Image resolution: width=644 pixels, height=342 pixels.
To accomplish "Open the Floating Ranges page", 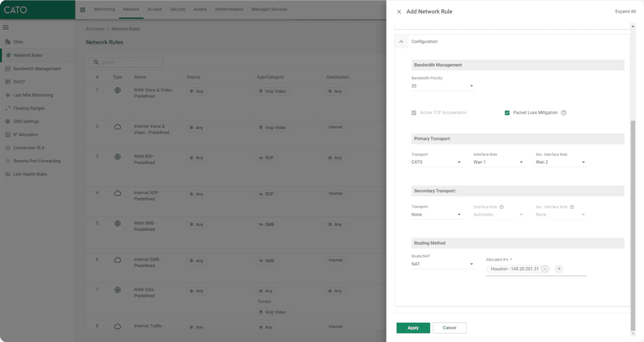I will [x=29, y=108].
